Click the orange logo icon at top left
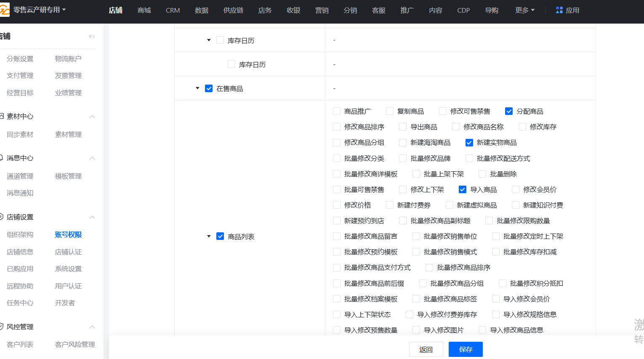Image resolution: width=644 pixels, height=359 pixels. [x=4, y=10]
